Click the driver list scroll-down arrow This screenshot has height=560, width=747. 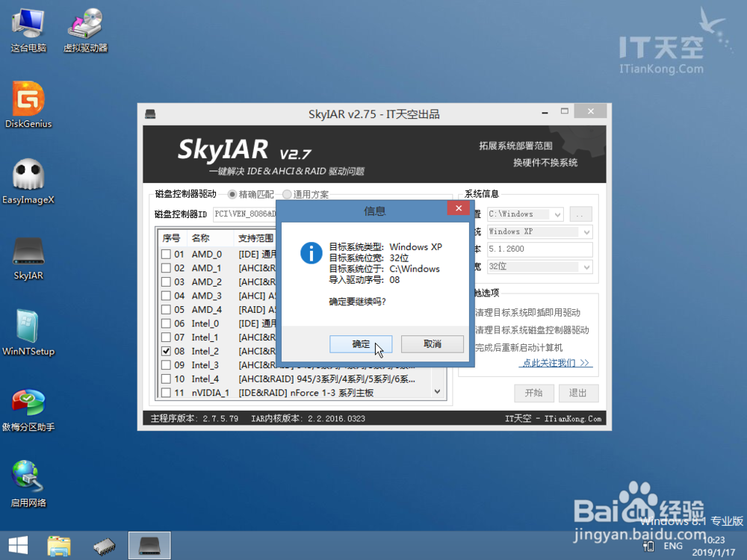tap(437, 391)
